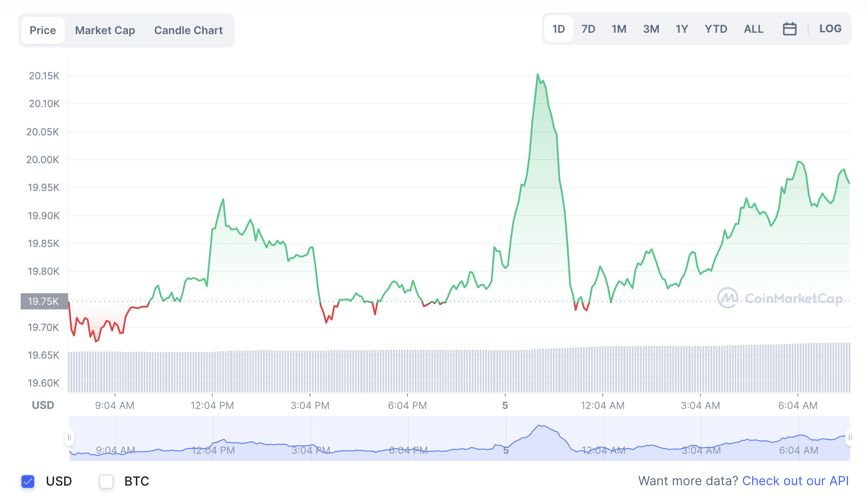Choose the 3M time range
Screen dimensions: 867x504
pyautogui.click(x=651, y=29)
